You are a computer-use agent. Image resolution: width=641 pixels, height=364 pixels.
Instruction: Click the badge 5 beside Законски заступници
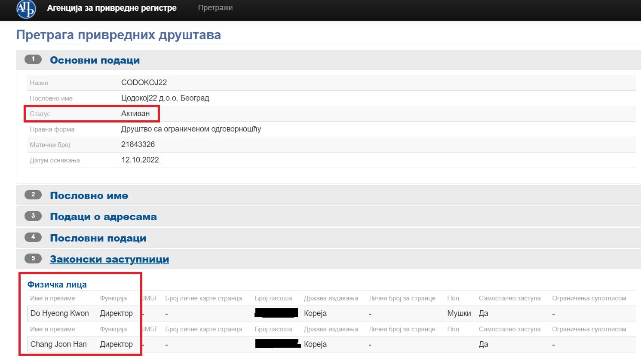[x=33, y=259]
